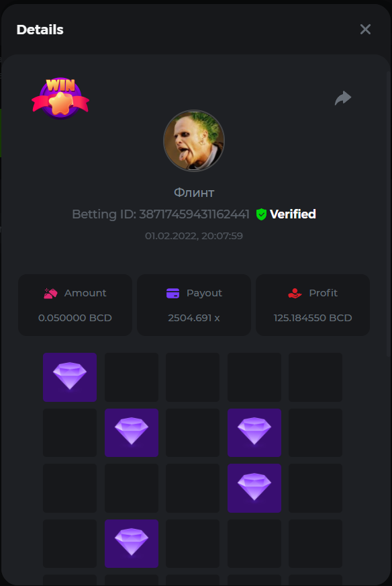The height and width of the screenshot is (586, 392).
Task: Click the WIN badge icon
Action: pyautogui.click(x=60, y=98)
